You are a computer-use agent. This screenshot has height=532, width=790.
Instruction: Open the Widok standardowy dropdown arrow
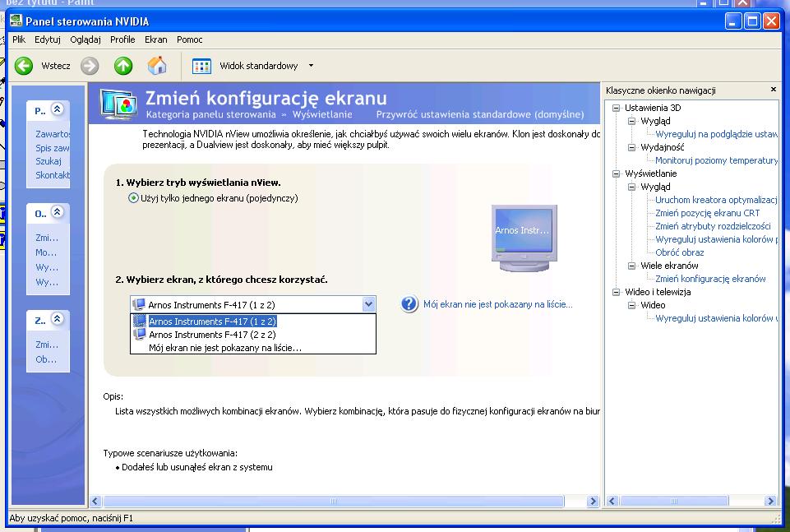tap(311, 66)
